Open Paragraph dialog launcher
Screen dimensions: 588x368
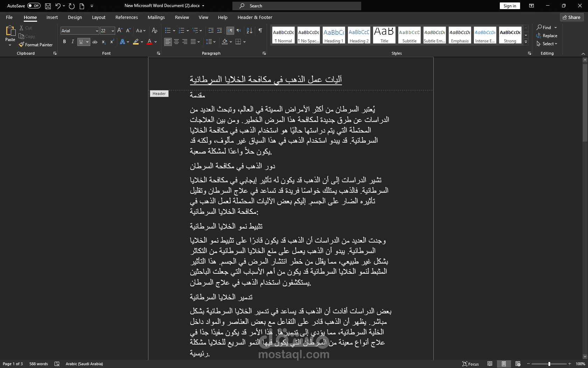click(264, 53)
